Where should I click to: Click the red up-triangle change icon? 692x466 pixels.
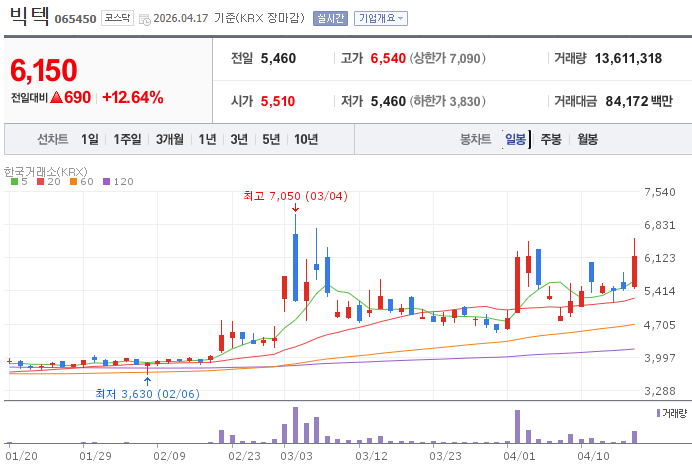[56, 97]
